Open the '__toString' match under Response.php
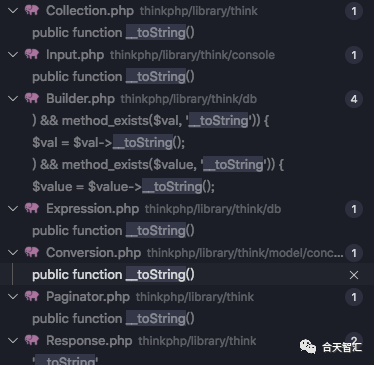374x365 pixels. tap(65, 360)
